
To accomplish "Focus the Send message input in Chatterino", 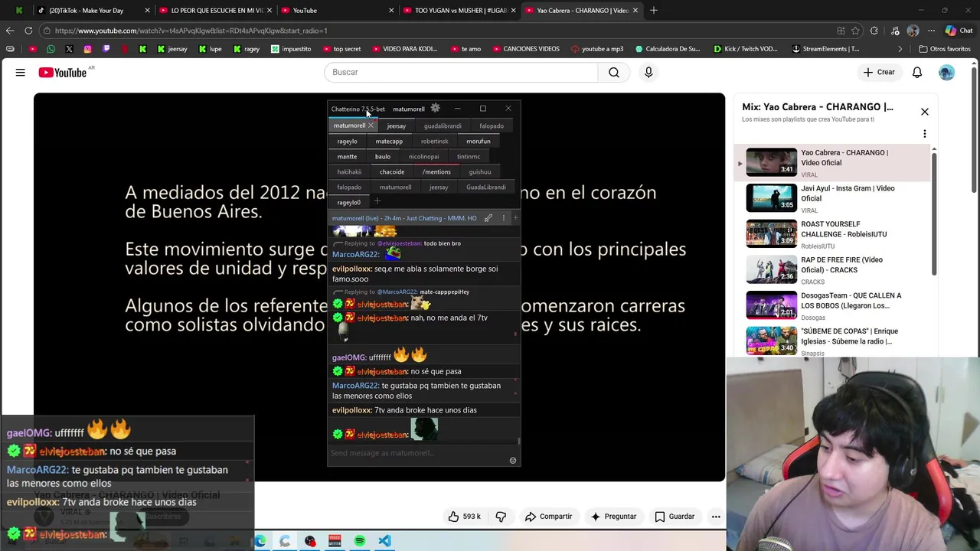I will point(417,453).
